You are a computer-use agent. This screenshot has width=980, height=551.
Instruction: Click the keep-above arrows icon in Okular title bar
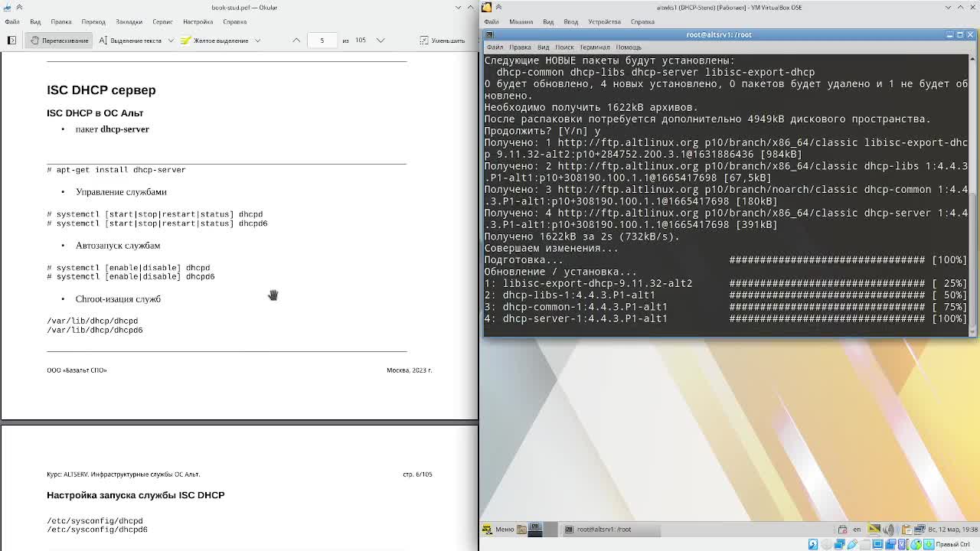(19, 7)
